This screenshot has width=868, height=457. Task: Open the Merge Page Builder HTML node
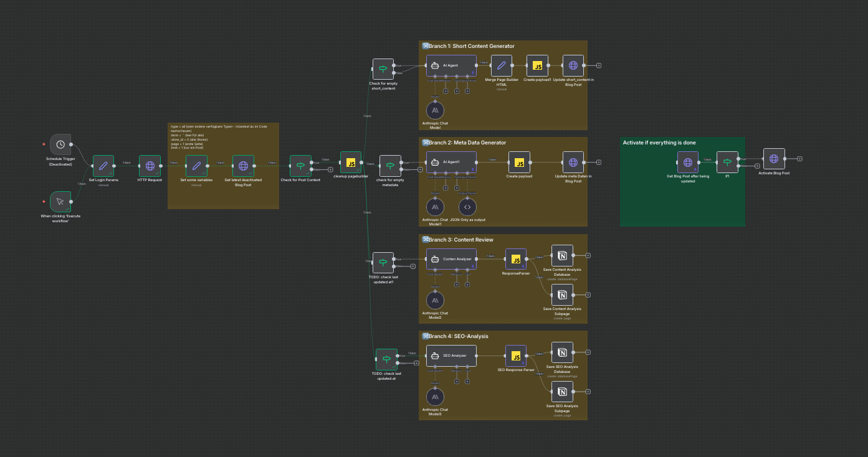pyautogui.click(x=502, y=65)
